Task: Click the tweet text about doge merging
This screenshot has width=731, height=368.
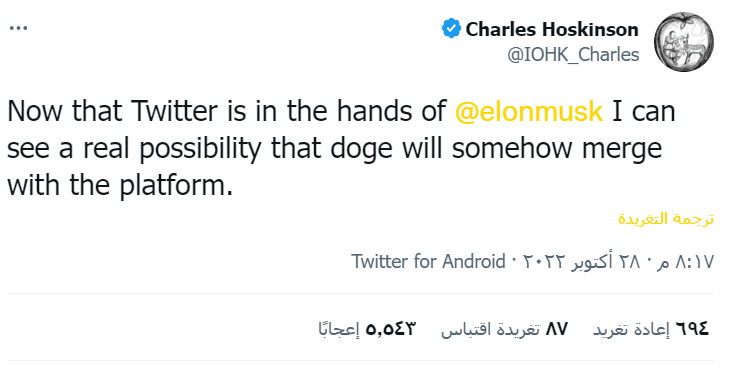Action: coord(341,148)
